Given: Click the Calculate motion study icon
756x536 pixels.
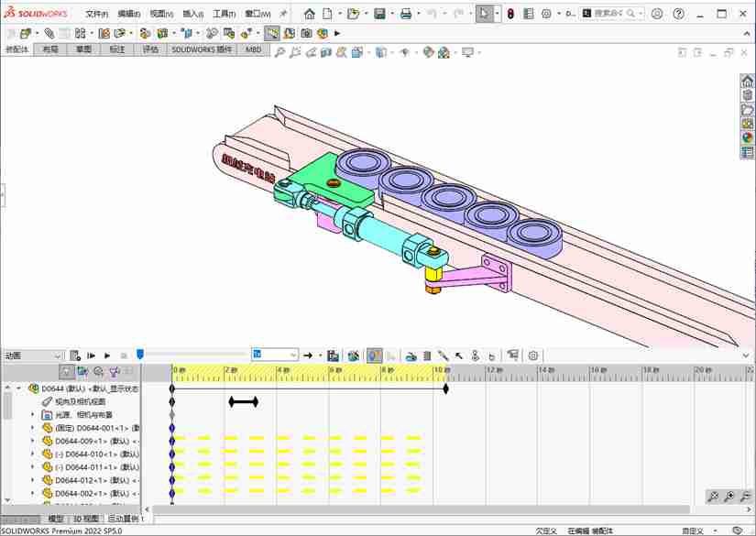Looking at the screenshot, I should coord(76,356).
